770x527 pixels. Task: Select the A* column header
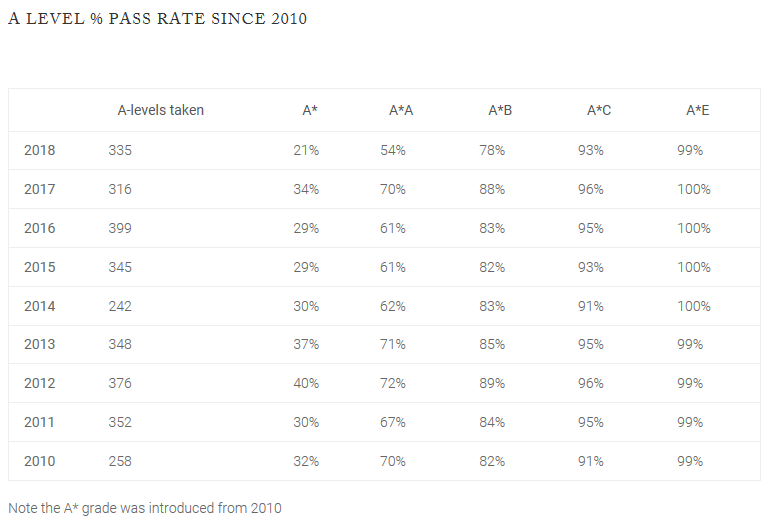coord(309,110)
